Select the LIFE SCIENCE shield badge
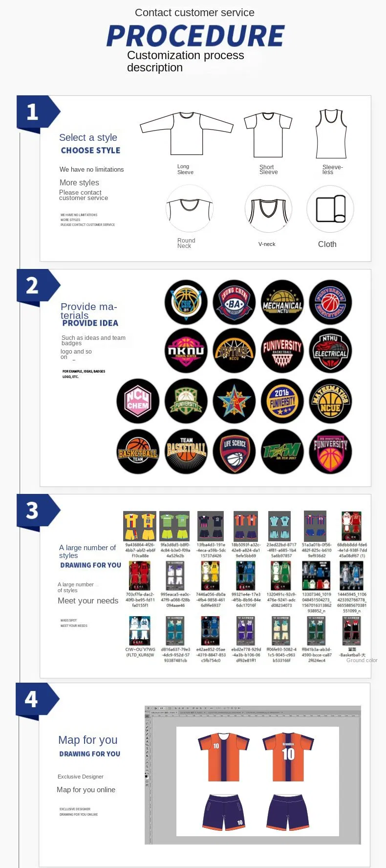 pyautogui.click(x=235, y=452)
